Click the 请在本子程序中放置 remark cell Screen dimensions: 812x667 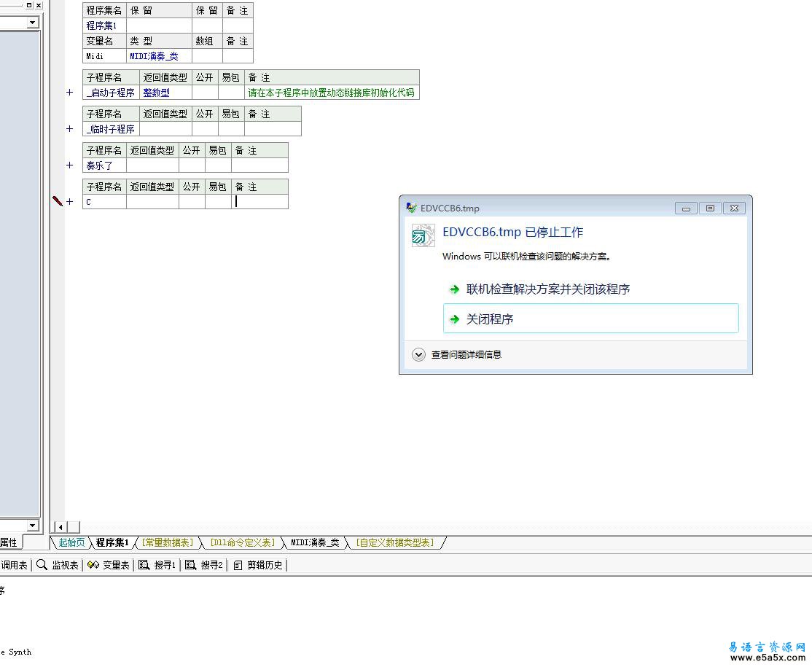[x=332, y=93]
